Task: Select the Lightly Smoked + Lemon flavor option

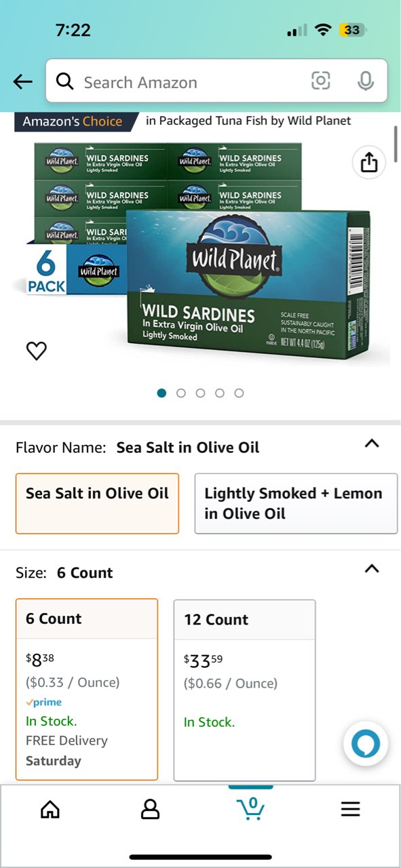Action: coord(294,502)
